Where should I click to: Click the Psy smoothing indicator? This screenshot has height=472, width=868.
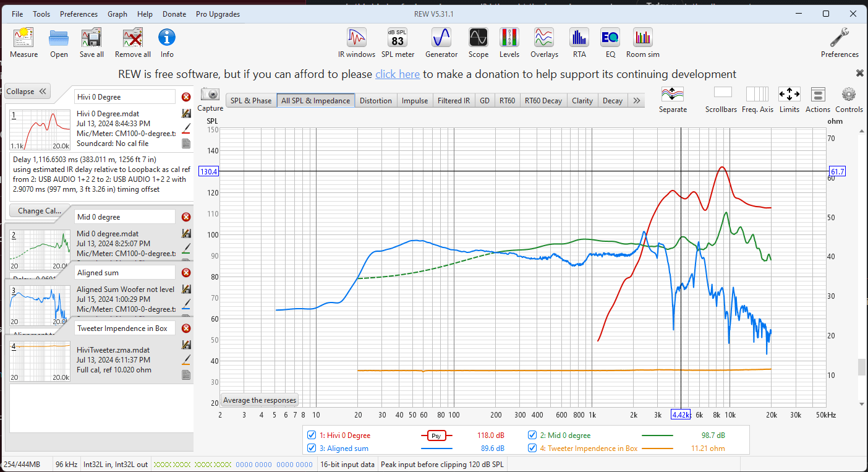(436, 436)
